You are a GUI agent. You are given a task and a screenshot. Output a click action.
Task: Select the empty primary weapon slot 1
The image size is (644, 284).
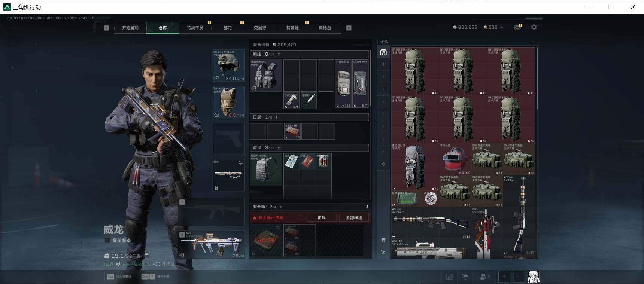tap(212, 212)
